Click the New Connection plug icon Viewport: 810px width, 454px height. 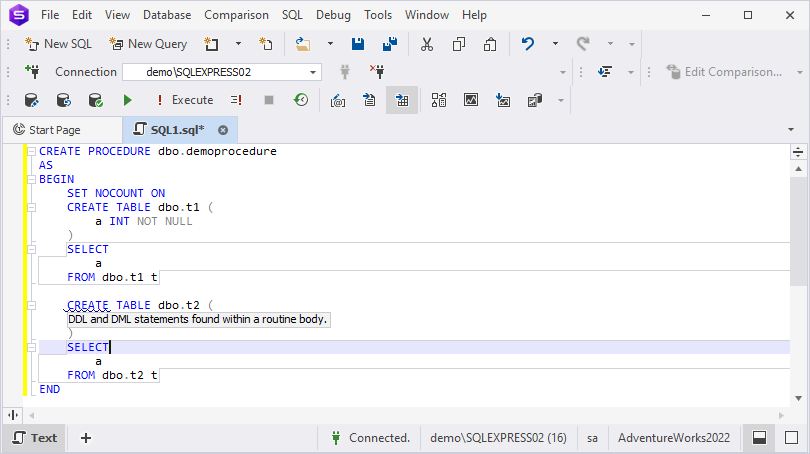32,72
